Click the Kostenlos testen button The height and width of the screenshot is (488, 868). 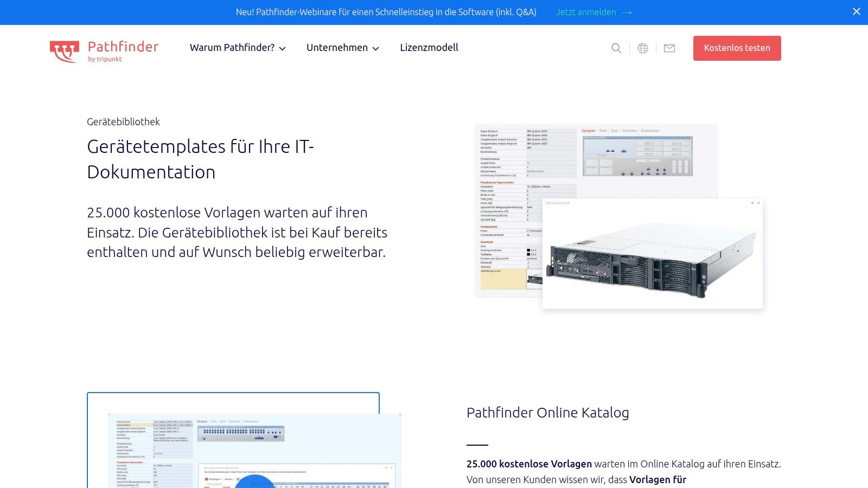737,48
